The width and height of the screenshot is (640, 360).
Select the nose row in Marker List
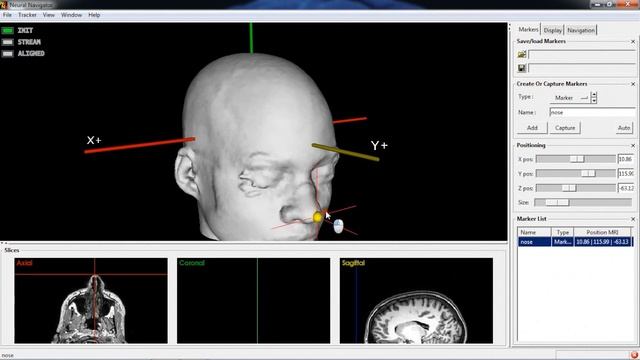click(x=576, y=242)
